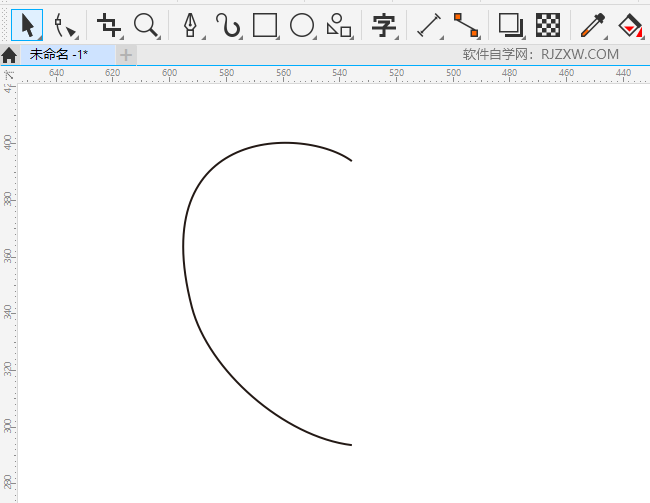Choose the Interactive fill tool

630,25
